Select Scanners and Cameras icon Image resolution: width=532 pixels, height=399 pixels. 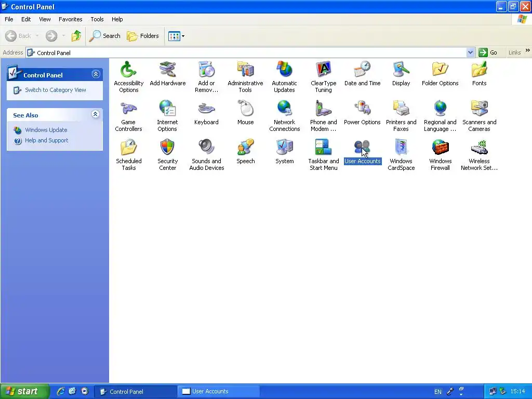pyautogui.click(x=479, y=116)
